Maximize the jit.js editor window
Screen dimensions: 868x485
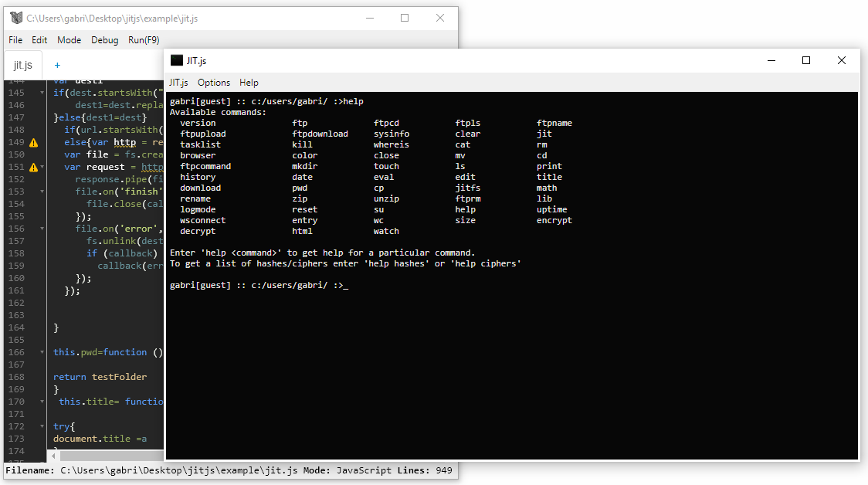click(x=405, y=19)
